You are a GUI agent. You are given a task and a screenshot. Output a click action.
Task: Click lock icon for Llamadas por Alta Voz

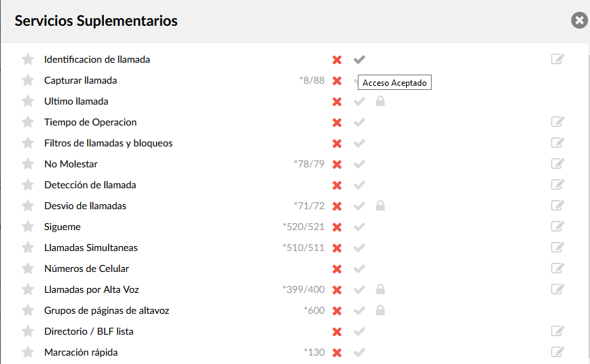[380, 289]
